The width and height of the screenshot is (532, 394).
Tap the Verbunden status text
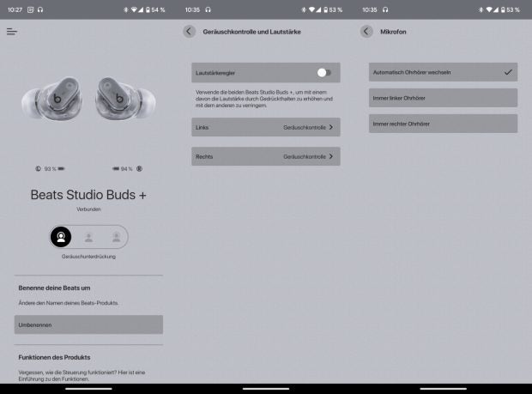(x=88, y=209)
